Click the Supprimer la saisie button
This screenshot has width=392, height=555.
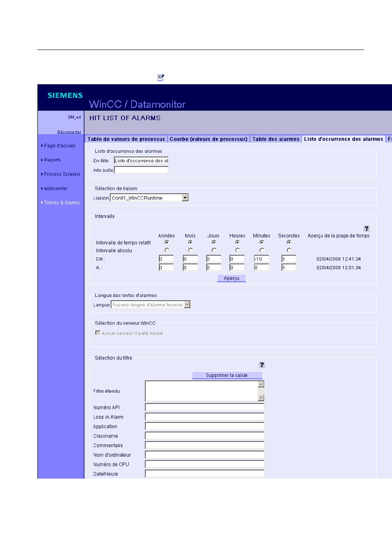point(227,375)
